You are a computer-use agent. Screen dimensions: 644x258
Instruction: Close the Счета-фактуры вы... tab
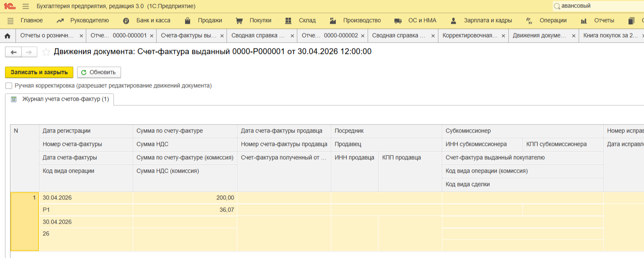tap(222, 36)
